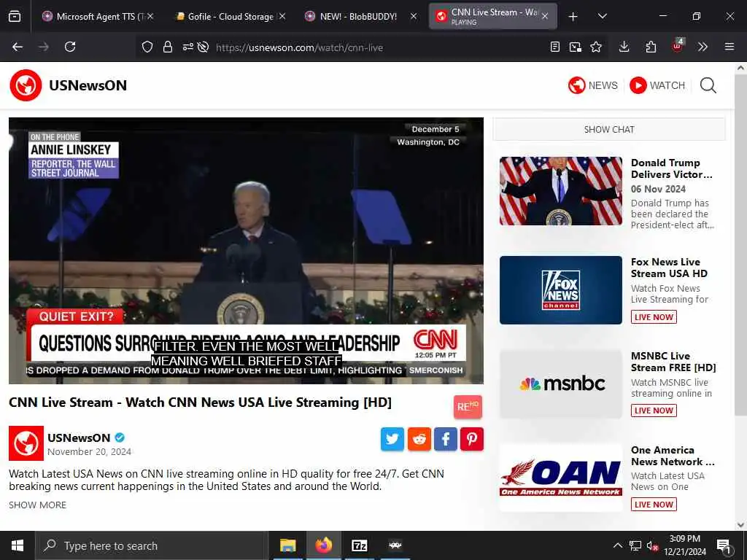Viewport: 747px width, 560px height.
Task: Click the RE HD reload button
Action: (x=468, y=407)
